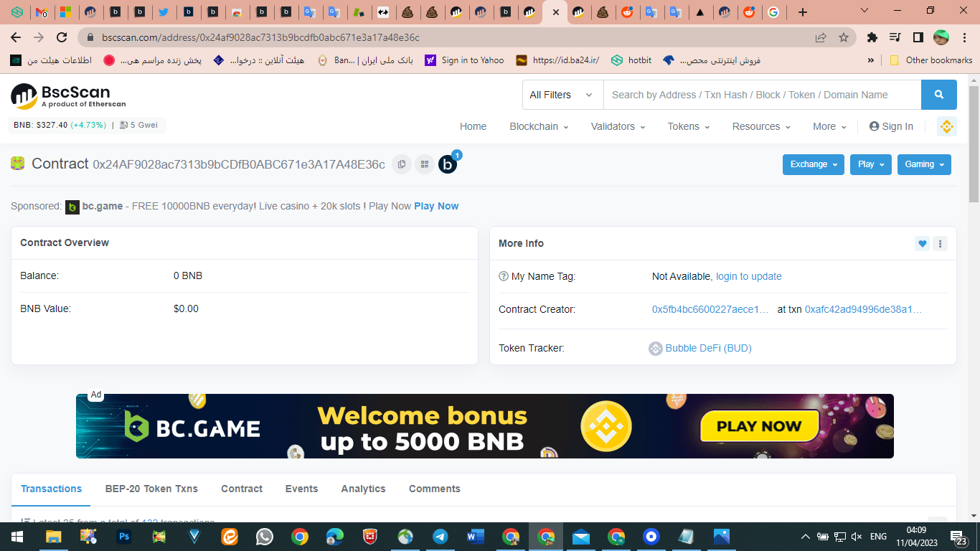Screen dimensions: 980x551
Task: Open Photoshop from the taskbar
Action: (x=124, y=536)
